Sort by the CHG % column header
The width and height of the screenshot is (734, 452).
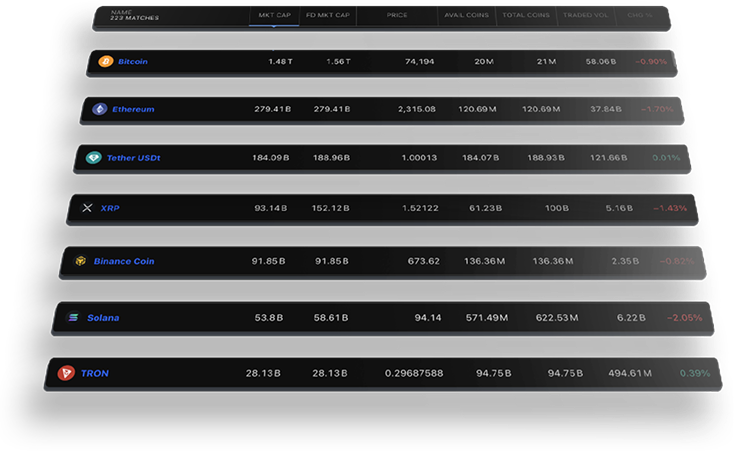pos(640,15)
